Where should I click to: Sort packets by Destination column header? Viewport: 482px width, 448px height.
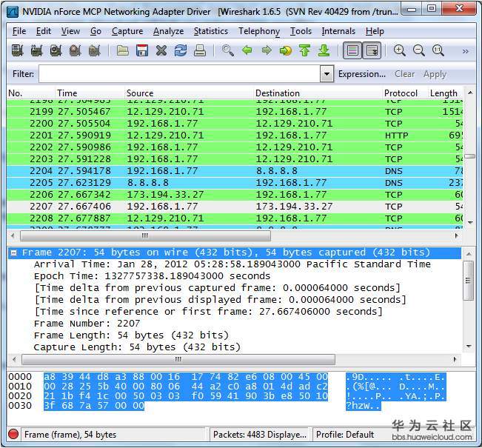tap(318, 93)
